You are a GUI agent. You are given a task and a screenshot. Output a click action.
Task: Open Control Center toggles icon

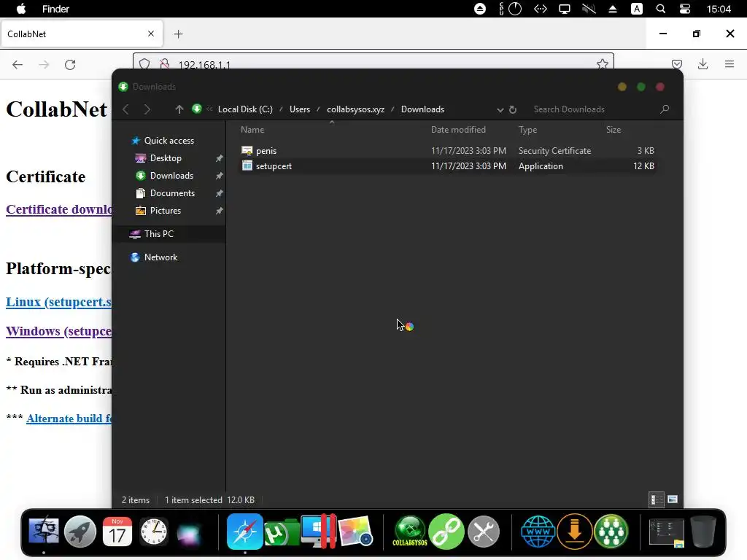pos(684,9)
